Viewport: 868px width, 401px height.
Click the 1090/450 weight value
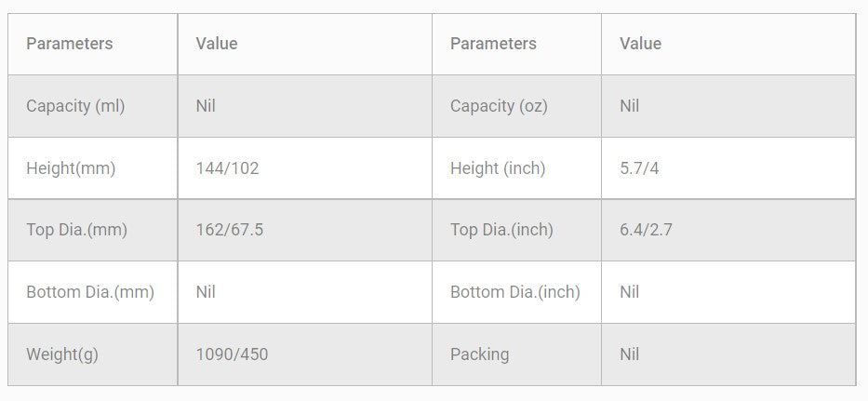click(232, 354)
